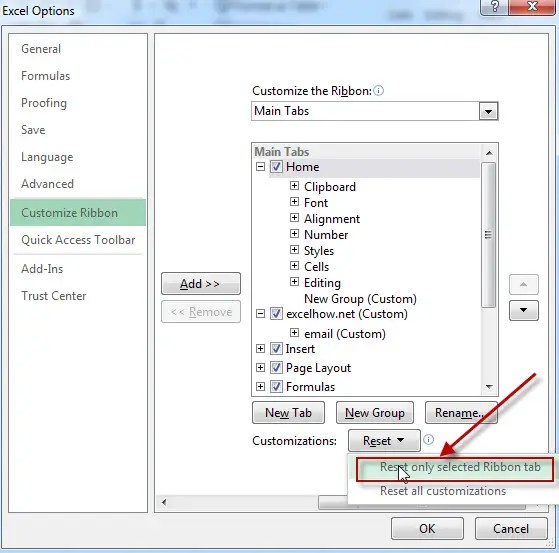The height and width of the screenshot is (553, 559).
Task: Select the Editing tree item
Action: pos(322,283)
